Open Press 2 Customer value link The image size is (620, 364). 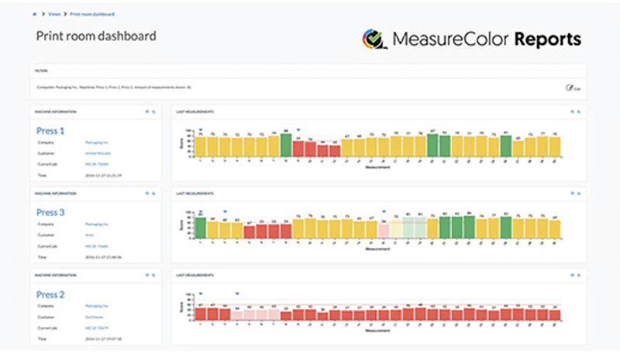(x=94, y=317)
